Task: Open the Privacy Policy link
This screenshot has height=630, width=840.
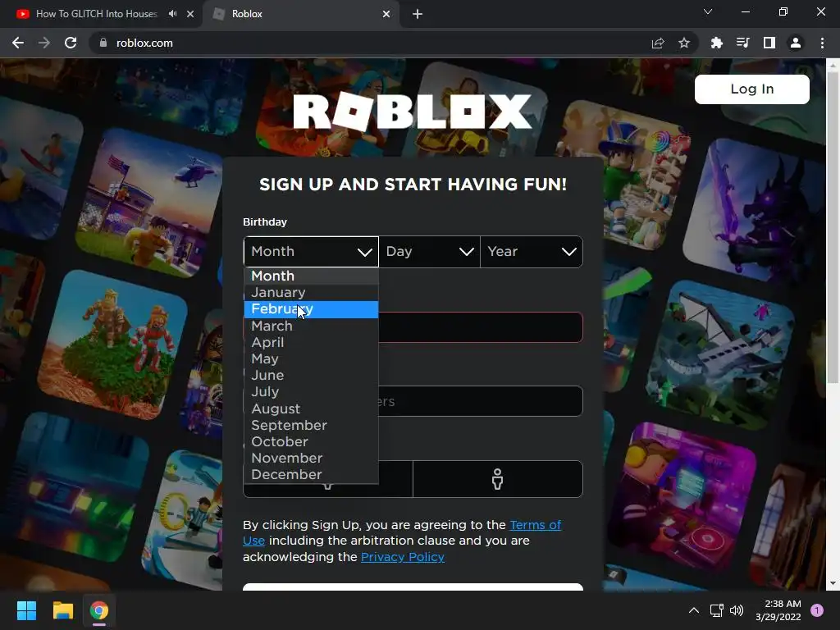Action: (403, 557)
